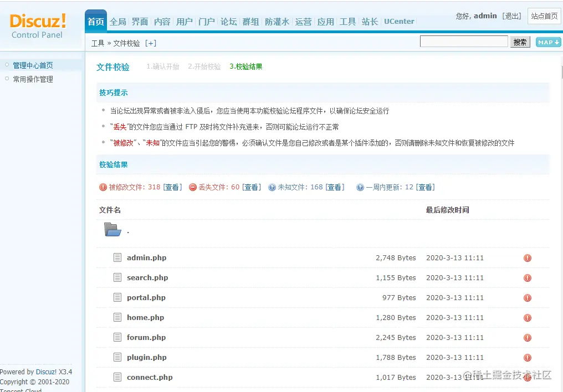This screenshot has height=392, width=563.
Task: Open the 站长 tab
Action: 370,22
